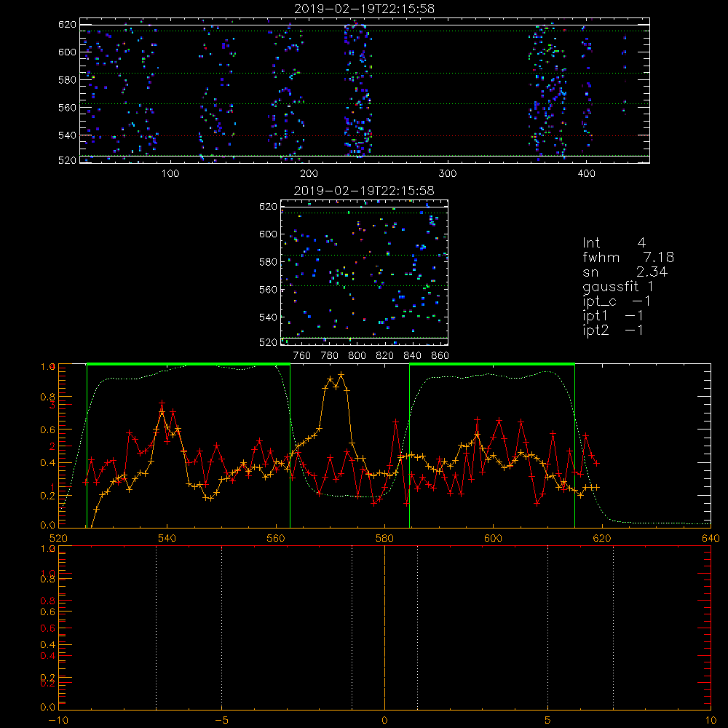Select the 'fwhm 7.18' readout line
The height and width of the screenshot is (728, 728).
pos(628,257)
